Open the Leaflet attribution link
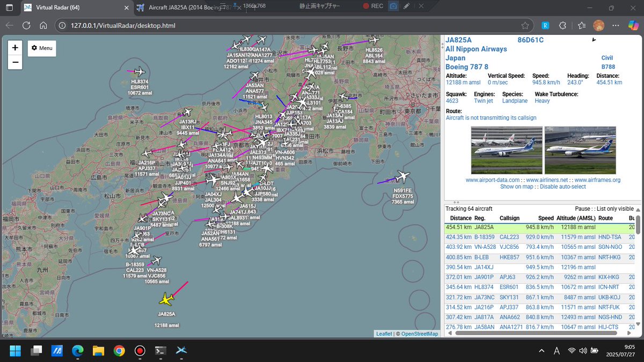 pos(384,334)
